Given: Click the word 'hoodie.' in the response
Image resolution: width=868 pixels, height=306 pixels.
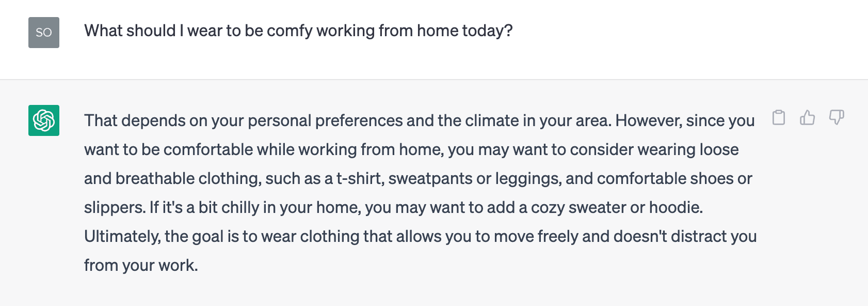Looking at the screenshot, I should [x=676, y=208].
